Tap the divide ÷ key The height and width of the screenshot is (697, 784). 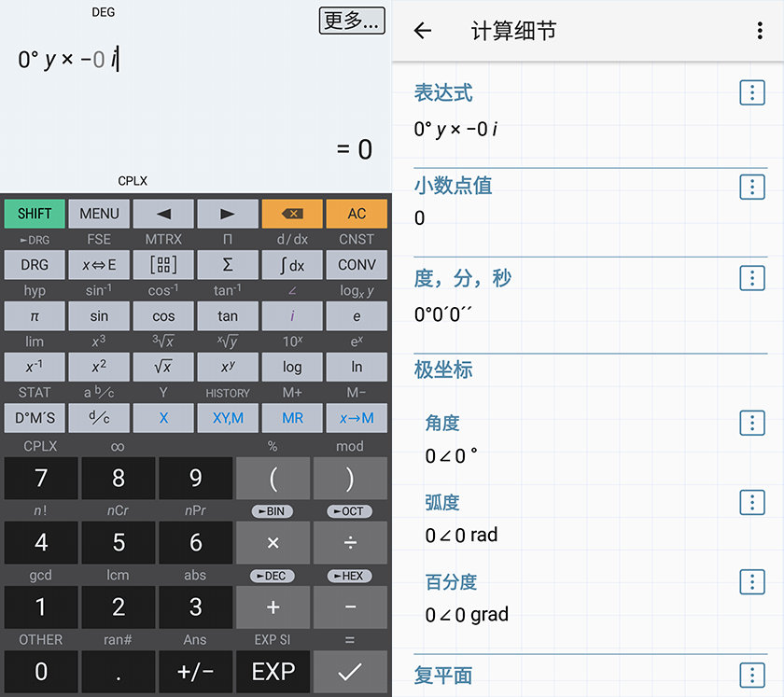click(x=351, y=542)
